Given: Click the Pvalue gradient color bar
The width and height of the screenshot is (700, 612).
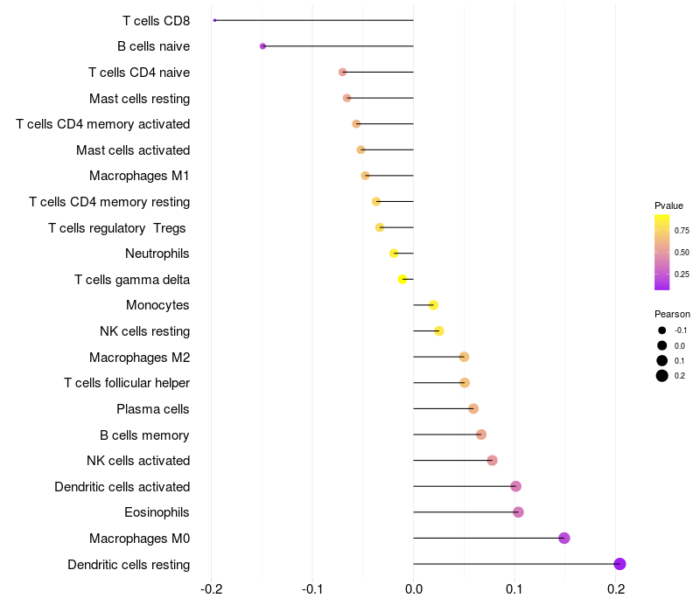Looking at the screenshot, I should click(662, 252).
